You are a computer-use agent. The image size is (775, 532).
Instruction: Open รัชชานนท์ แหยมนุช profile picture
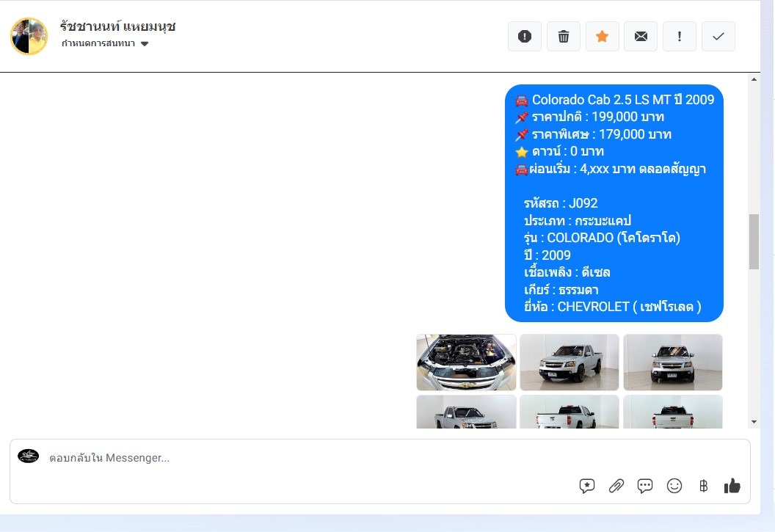29,36
